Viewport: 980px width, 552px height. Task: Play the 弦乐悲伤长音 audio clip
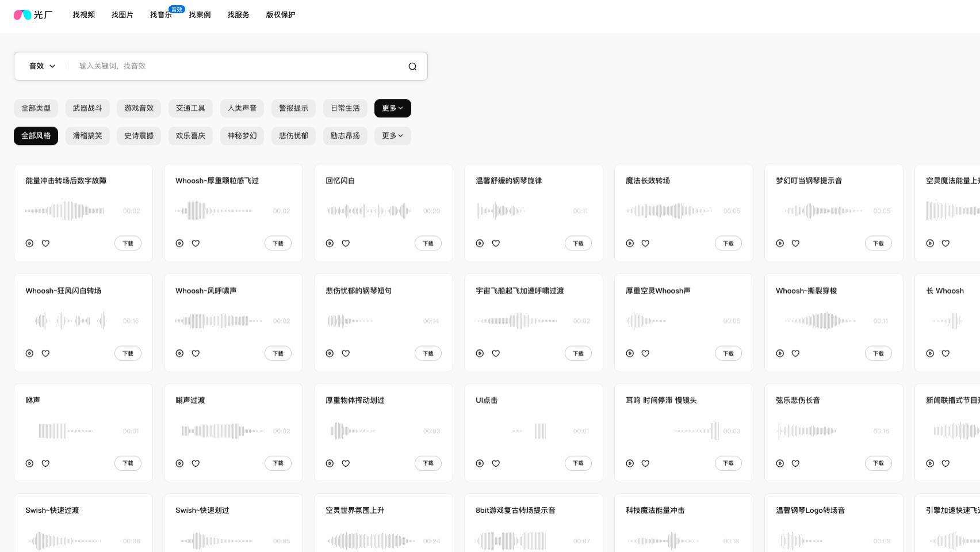click(780, 463)
